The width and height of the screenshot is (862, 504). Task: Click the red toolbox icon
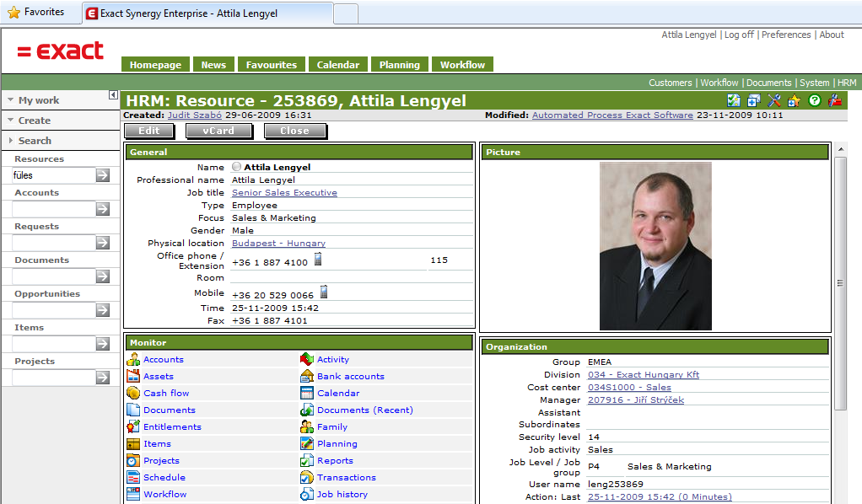(835, 100)
